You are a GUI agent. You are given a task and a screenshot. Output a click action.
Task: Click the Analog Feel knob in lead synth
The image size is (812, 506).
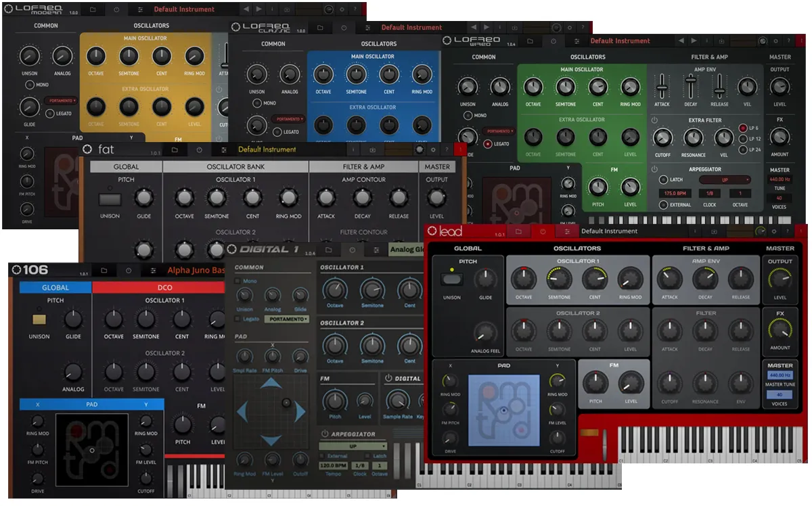coord(484,331)
